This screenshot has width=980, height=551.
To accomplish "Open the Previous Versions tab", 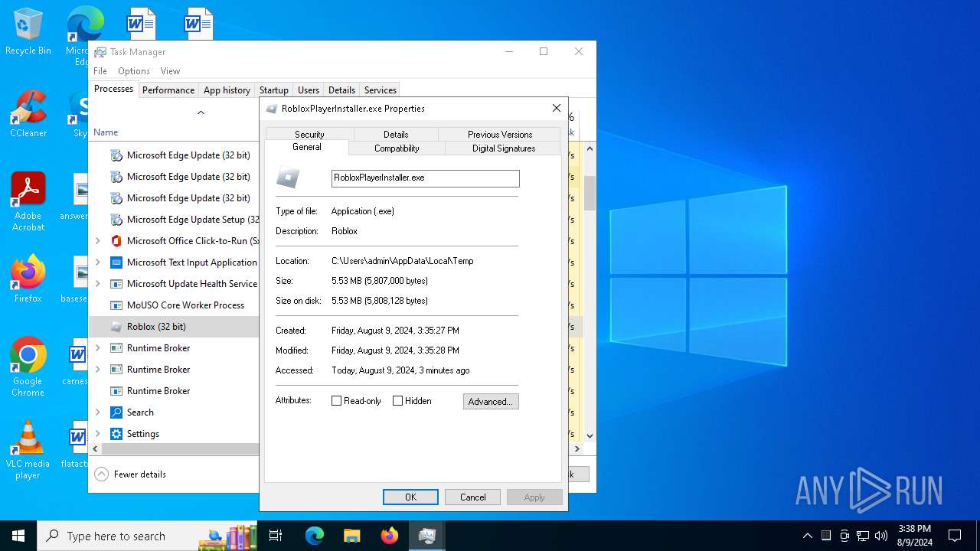I will click(x=499, y=134).
